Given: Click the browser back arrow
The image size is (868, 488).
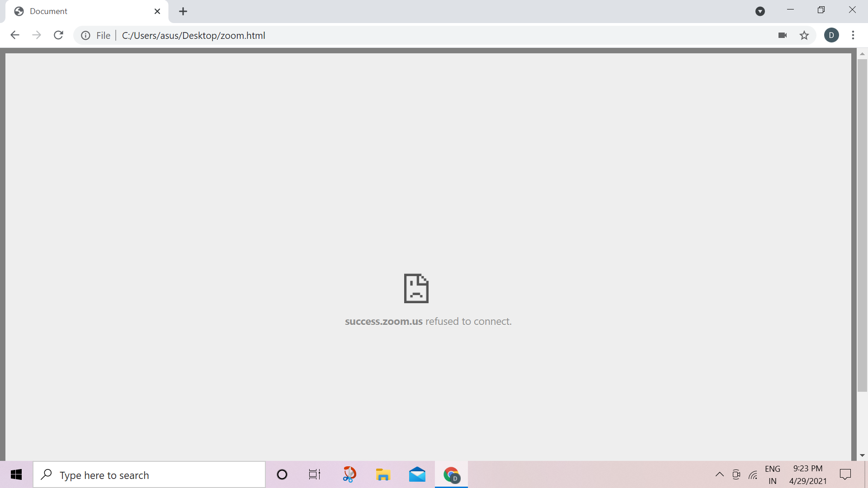Looking at the screenshot, I should [x=15, y=35].
